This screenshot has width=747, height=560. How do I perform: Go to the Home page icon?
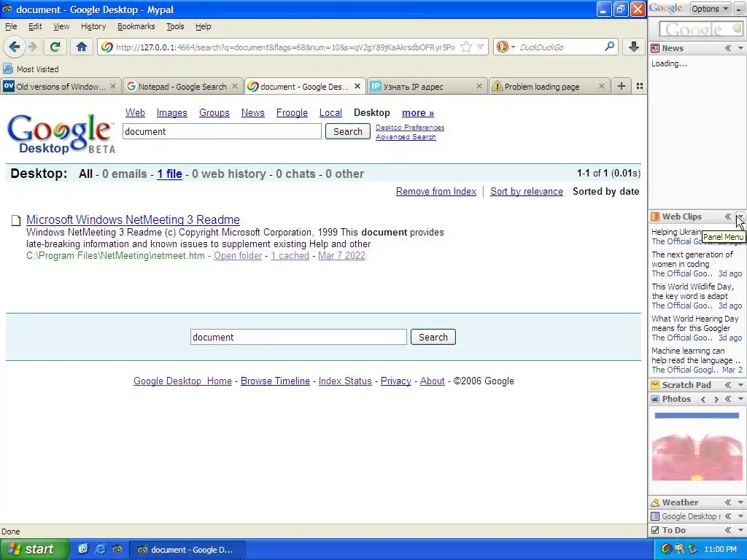[82, 47]
